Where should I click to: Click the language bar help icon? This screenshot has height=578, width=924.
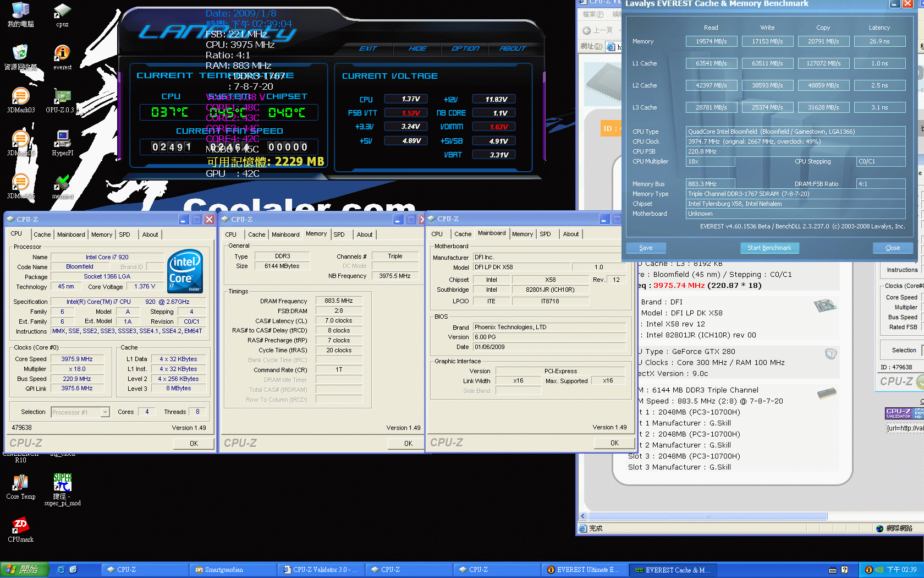click(x=844, y=570)
